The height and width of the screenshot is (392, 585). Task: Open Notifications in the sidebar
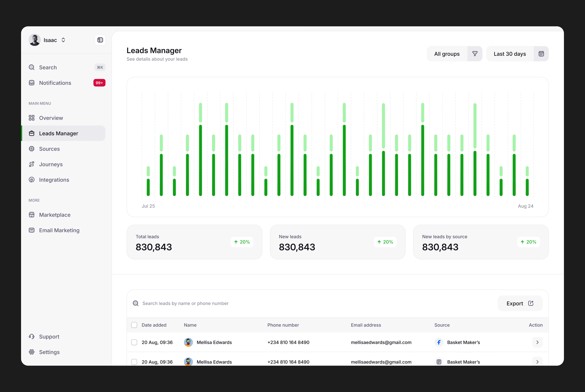[67, 83]
